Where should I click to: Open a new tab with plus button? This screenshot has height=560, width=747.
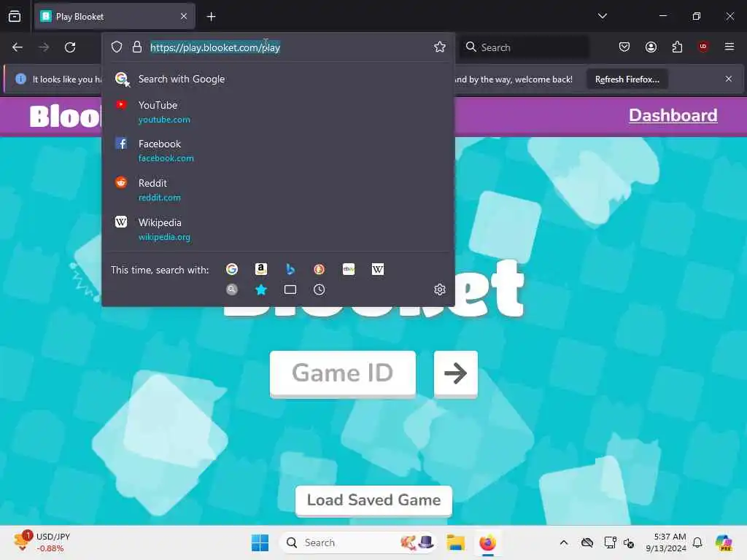(211, 17)
